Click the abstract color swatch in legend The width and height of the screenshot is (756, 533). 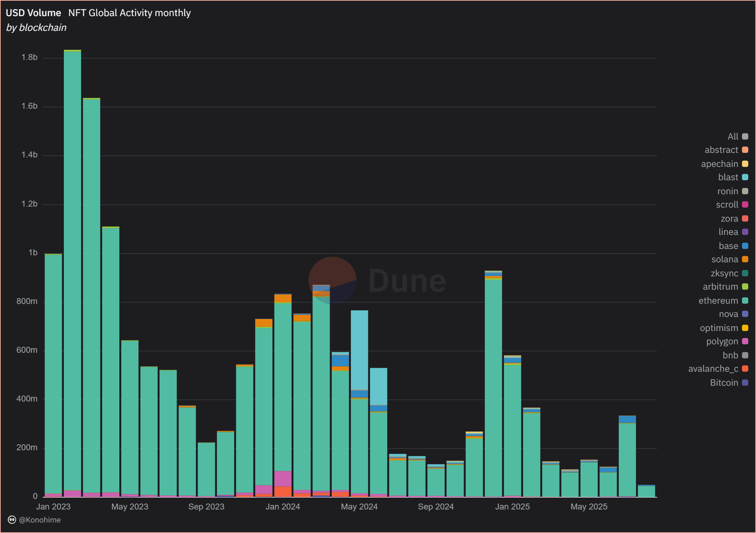(744, 150)
